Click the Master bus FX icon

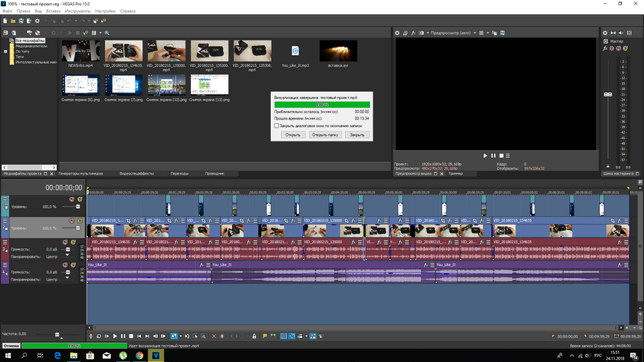pos(606,48)
